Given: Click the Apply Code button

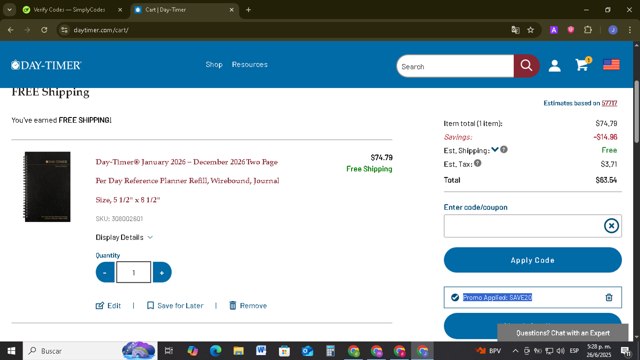Looking at the screenshot, I should (x=533, y=260).
